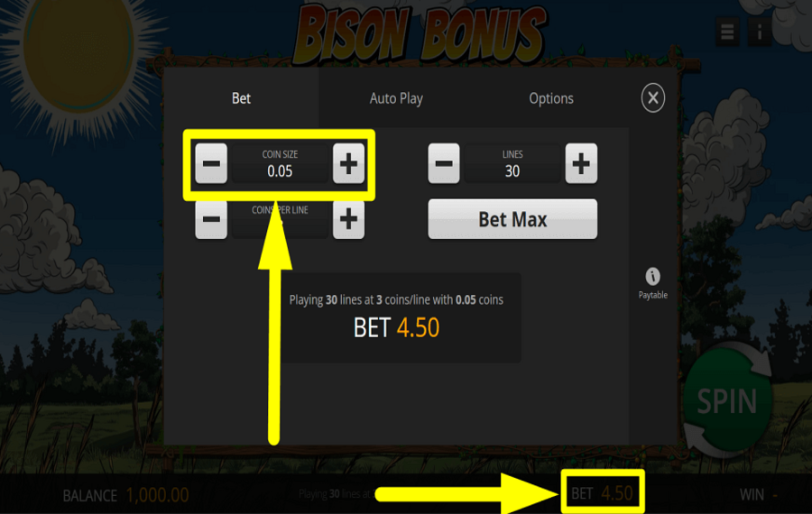Lower coins per line with minus
This screenshot has width=812, height=514.
pyautogui.click(x=211, y=219)
